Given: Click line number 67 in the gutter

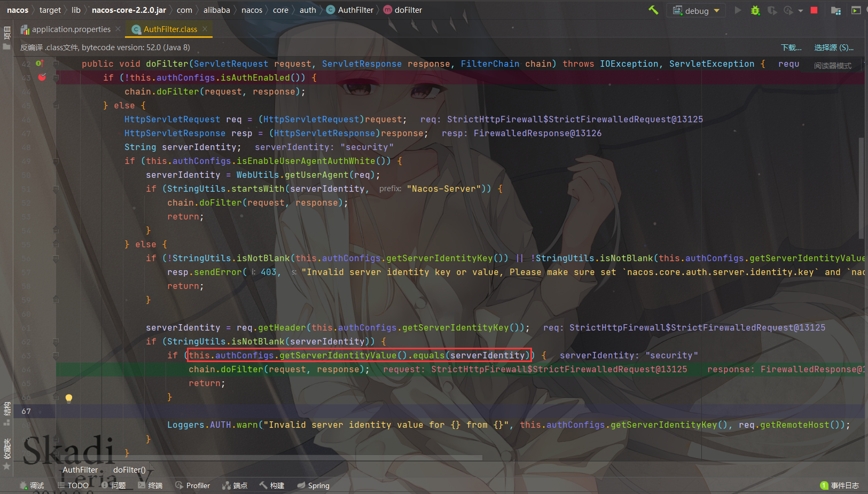Looking at the screenshot, I should (26, 411).
